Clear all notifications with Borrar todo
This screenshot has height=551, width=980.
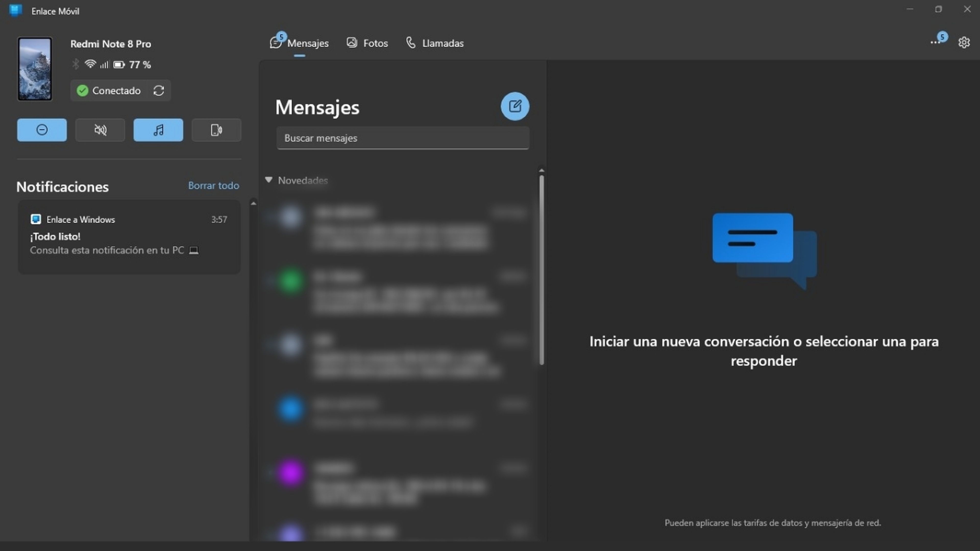(x=213, y=185)
